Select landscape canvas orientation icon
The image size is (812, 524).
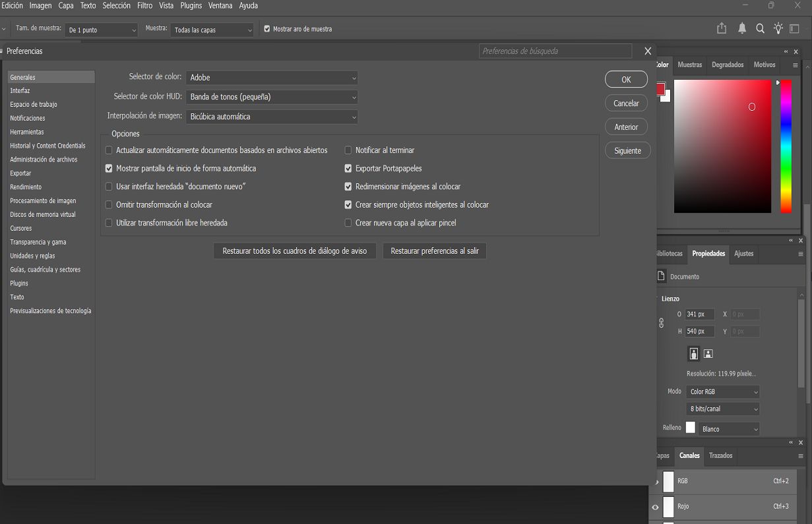point(708,354)
